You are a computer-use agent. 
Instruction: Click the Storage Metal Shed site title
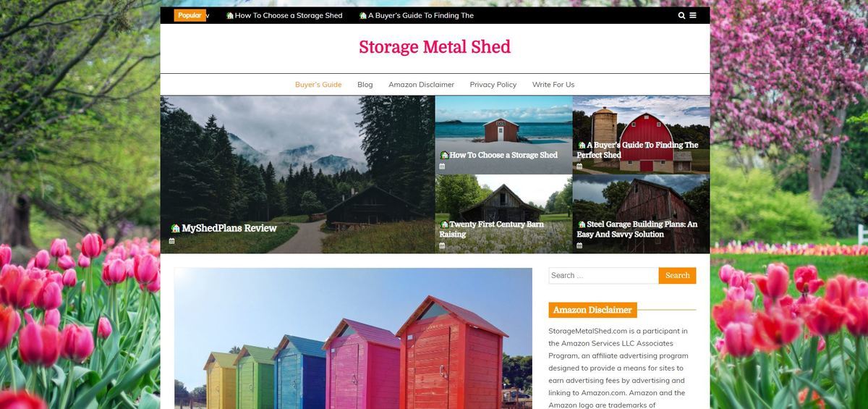(435, 47)
